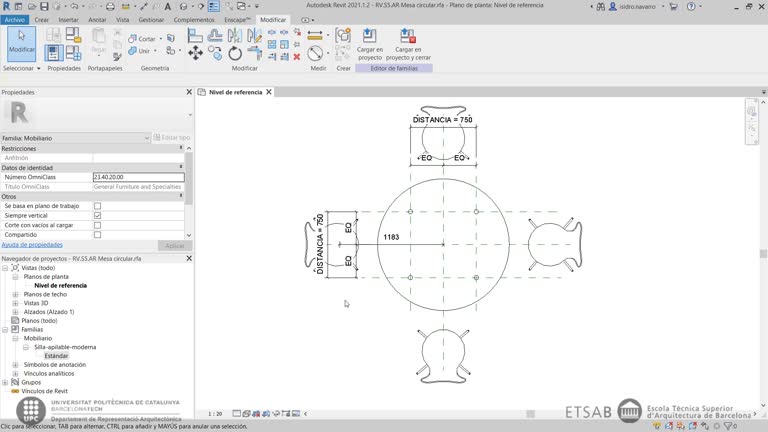The image size is (768, 432).
Task: Select Estándar type in project browser
Action: pos(56,356)
